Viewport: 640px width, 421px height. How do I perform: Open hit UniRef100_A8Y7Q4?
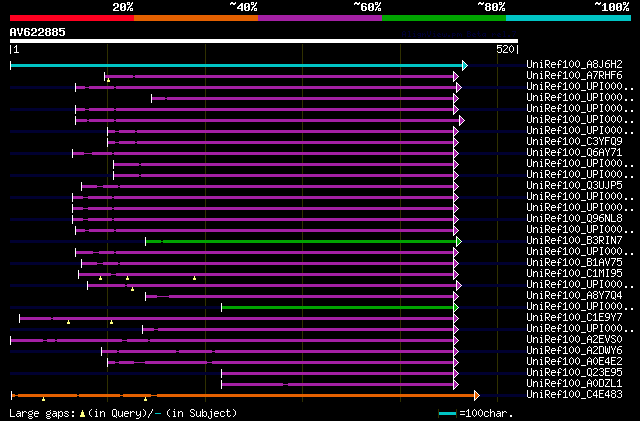pyautogui.click(x=574, y=296)
